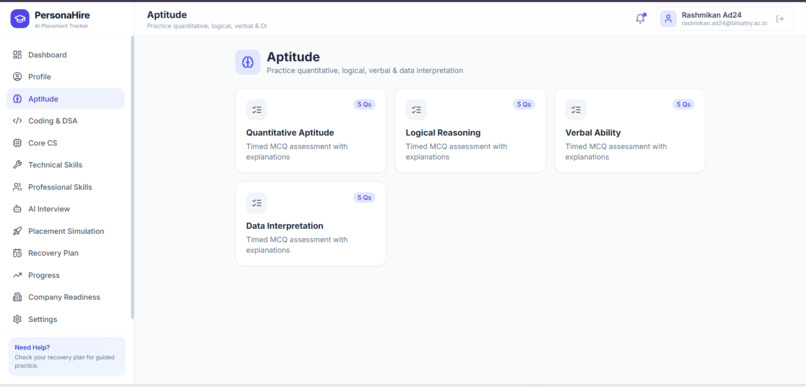The image size is (806, 387).
Task: Open Coding & DSA section
Action: 65,121
